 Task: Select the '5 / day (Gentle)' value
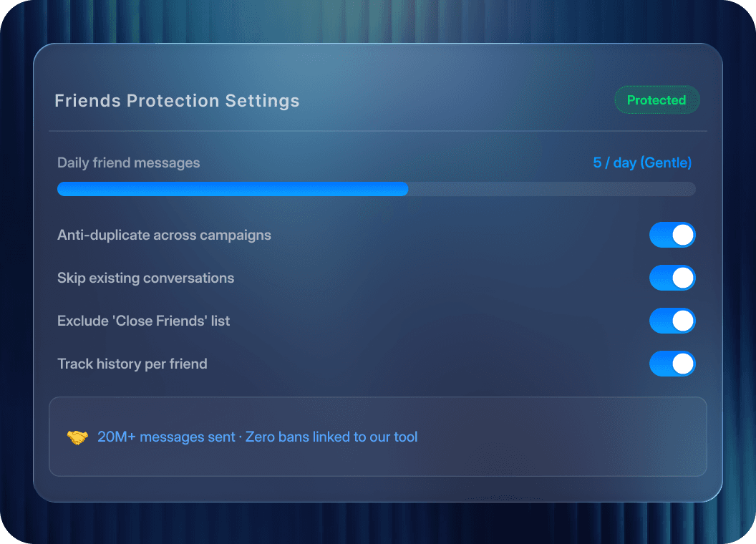click(642, 162)
